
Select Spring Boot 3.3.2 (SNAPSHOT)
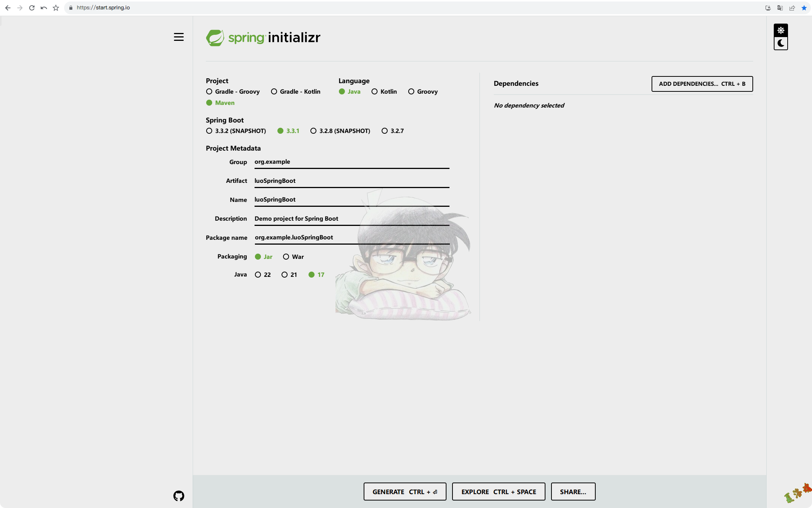coord(236,131)
